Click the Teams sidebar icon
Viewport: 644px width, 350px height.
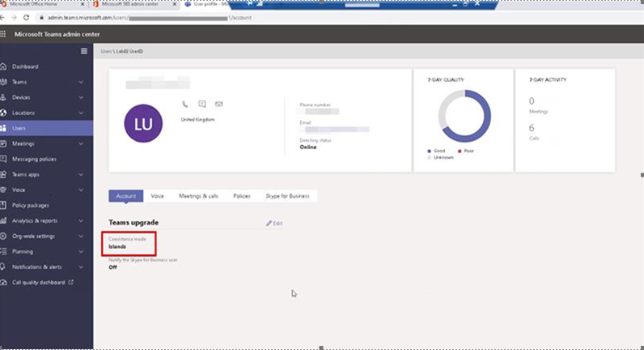(3, 82)
